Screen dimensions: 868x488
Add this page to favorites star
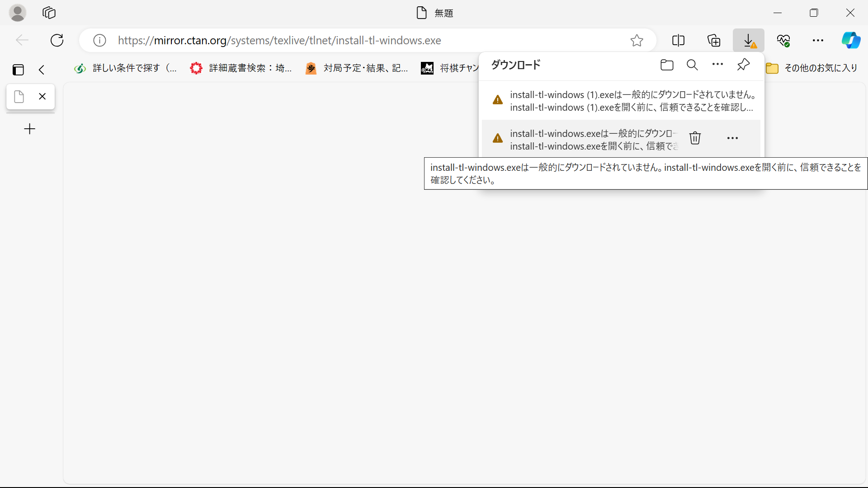tap(637, 40)
